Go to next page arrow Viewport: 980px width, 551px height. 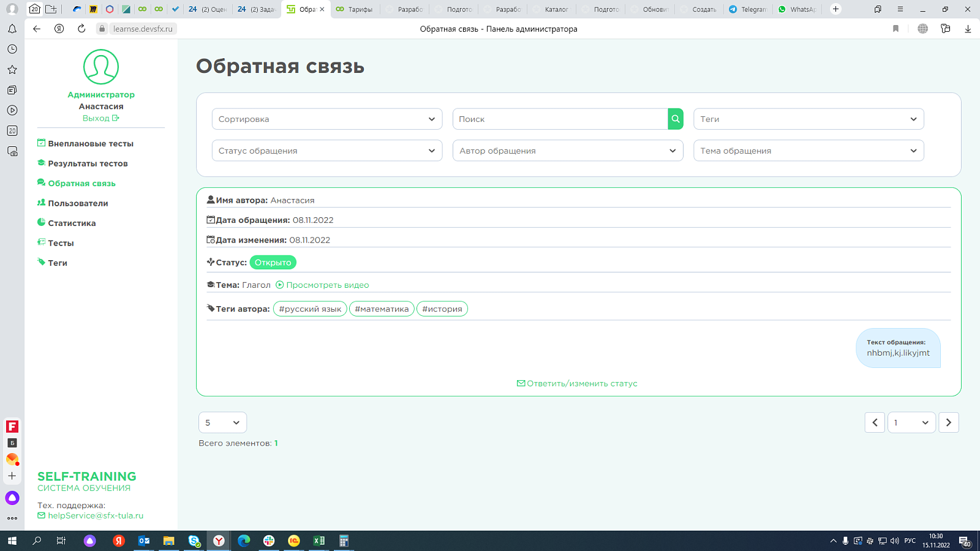(x=949, y=422)
